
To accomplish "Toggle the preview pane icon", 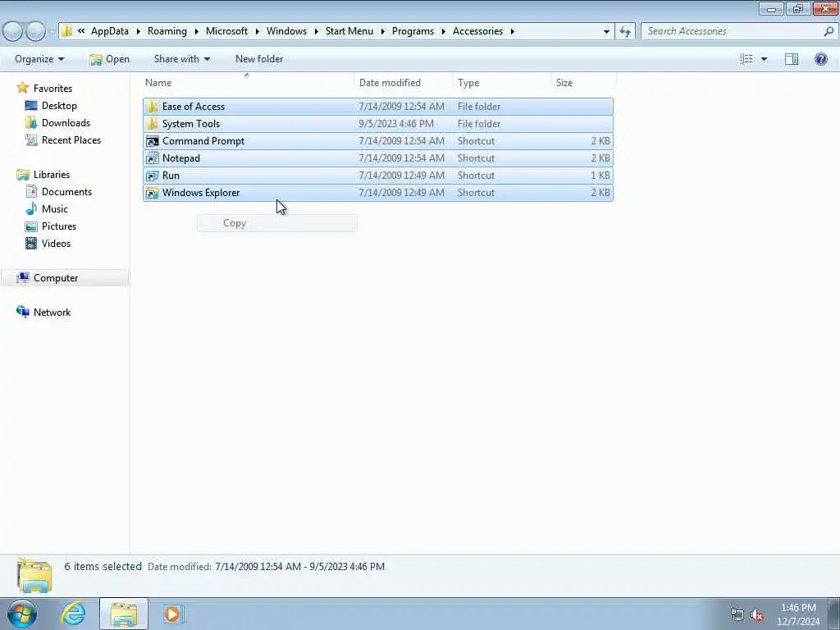I will [792, 59].
